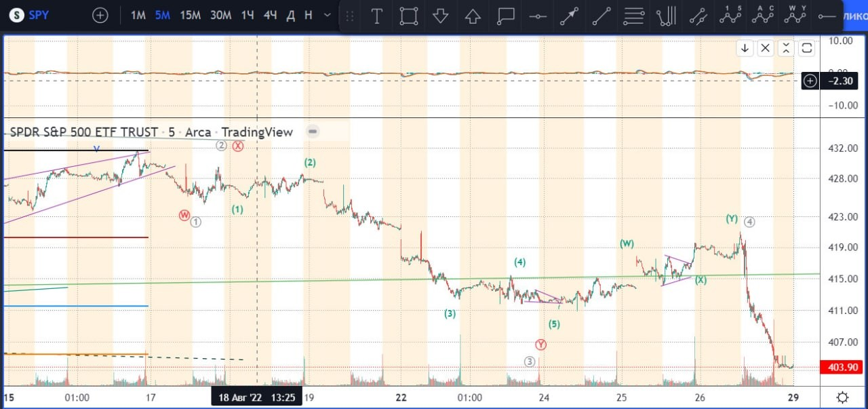Click the green (5) wave label
The image size is (868, 409).
[554, 324]
